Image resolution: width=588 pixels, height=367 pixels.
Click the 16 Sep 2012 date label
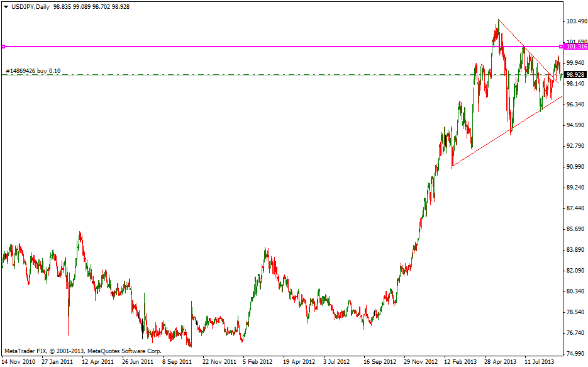pyautogui.click(x=379, y=362)
